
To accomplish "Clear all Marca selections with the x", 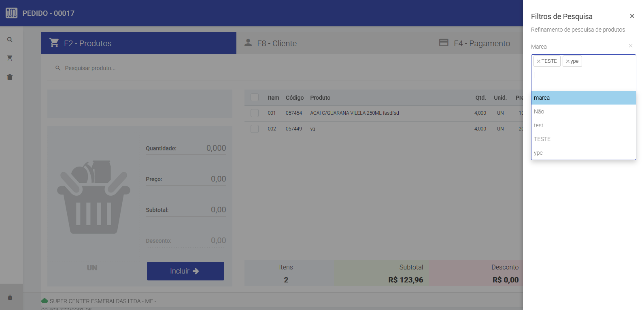I will pyautogui.click(x=630, y=46).
